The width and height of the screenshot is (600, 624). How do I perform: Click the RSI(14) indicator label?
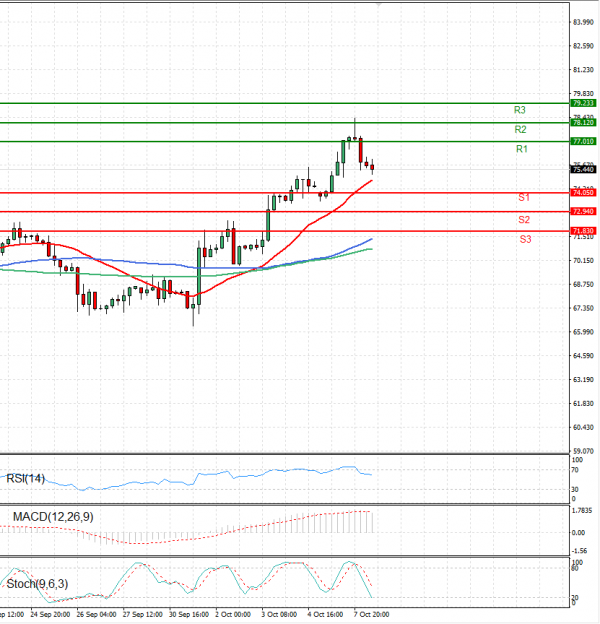tap(25, 478)
